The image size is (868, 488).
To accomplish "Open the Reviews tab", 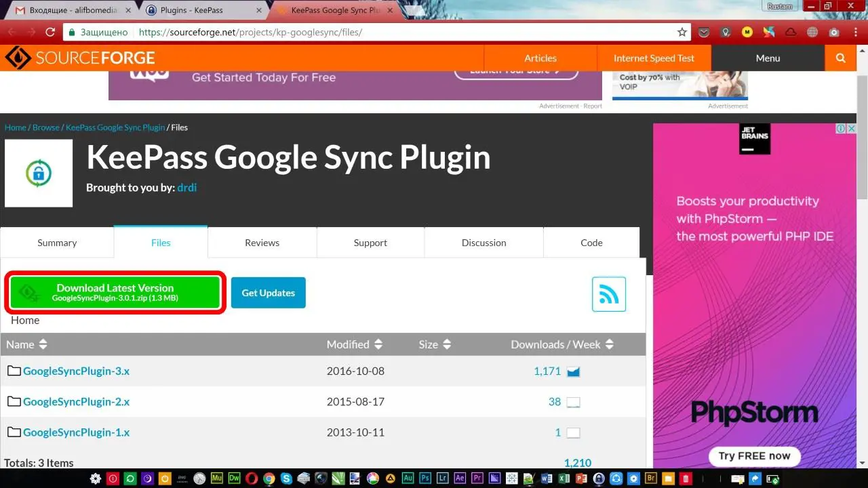I will pyautogui.click(x=262, y=243).
